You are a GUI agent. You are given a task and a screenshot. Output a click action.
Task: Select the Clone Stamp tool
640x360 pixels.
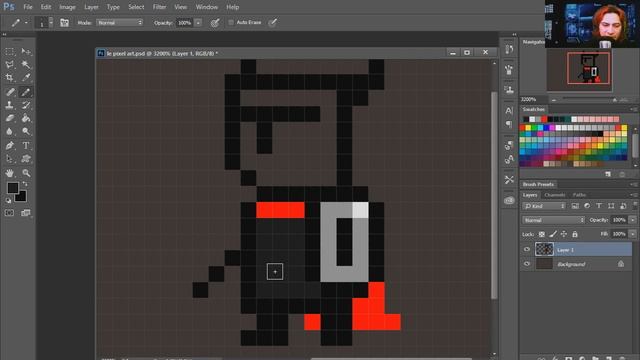tap(10, 105)
